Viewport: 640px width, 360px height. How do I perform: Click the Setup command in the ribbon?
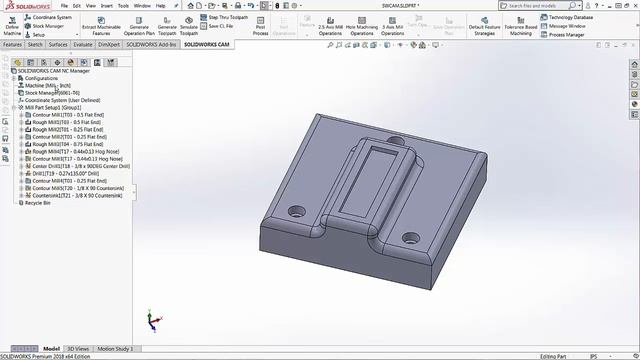pyautogui.click(x=35, y=35)
